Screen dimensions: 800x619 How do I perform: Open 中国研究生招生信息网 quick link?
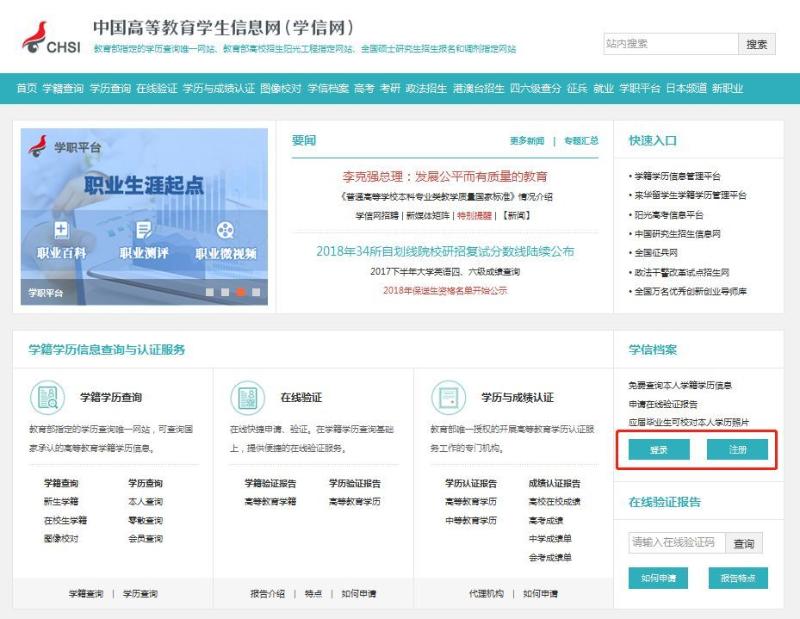(677, 234)
